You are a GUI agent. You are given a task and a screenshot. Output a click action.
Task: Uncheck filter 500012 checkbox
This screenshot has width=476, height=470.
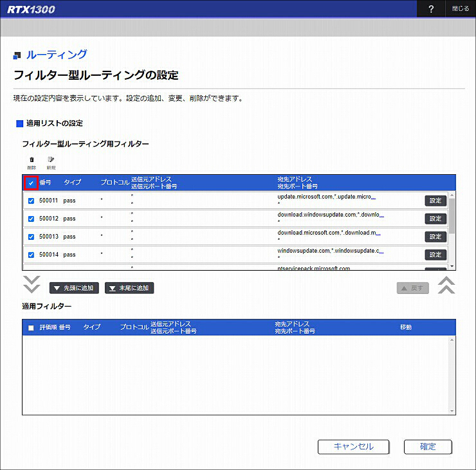tap(31, 219)
